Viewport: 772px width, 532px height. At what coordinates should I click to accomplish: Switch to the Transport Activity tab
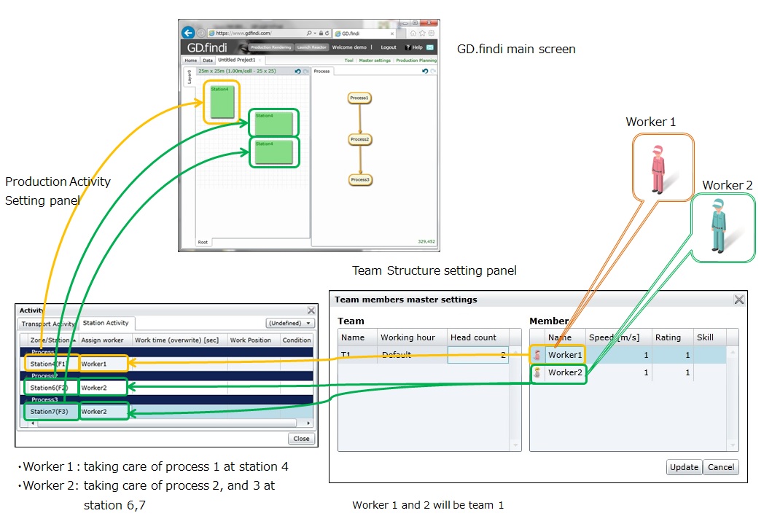pyautogui.click(x=48, y=323)
